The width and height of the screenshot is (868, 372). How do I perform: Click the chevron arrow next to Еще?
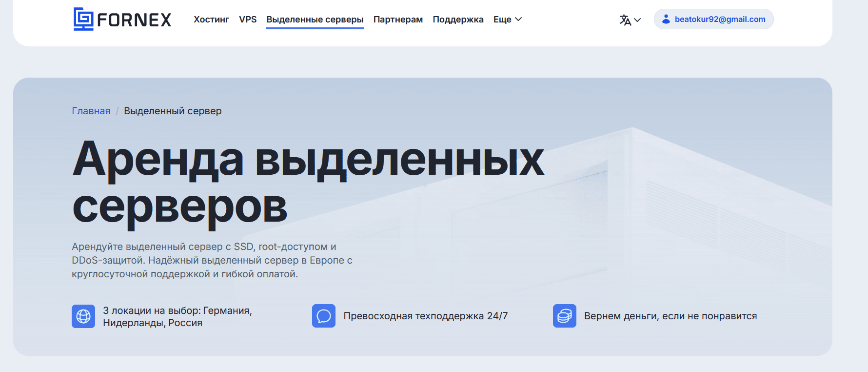click(518, 20)
